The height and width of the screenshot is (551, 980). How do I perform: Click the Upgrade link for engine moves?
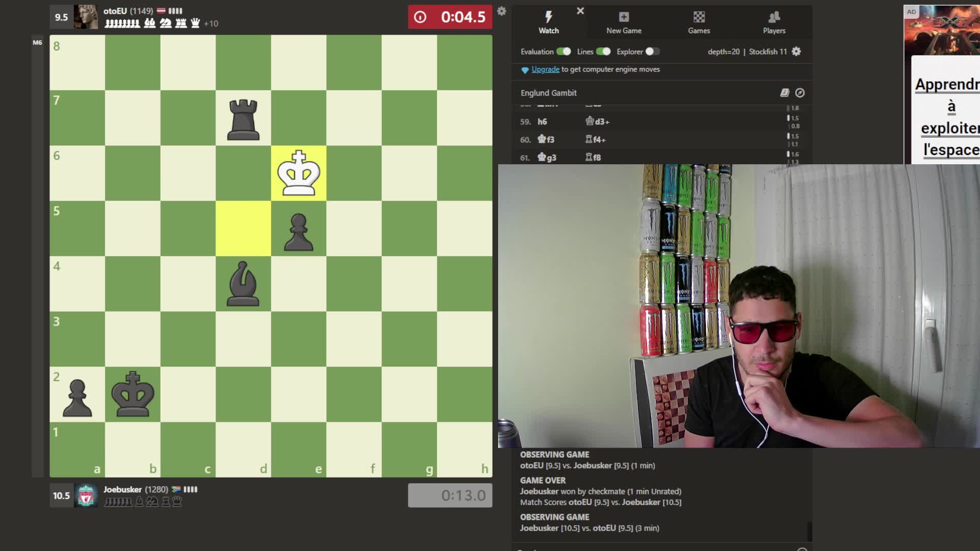tap(545, 69)
